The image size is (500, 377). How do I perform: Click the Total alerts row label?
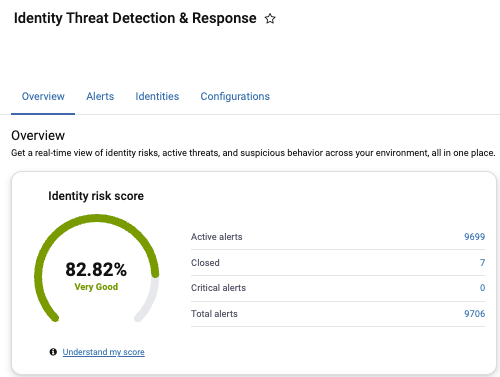[214, 314]
